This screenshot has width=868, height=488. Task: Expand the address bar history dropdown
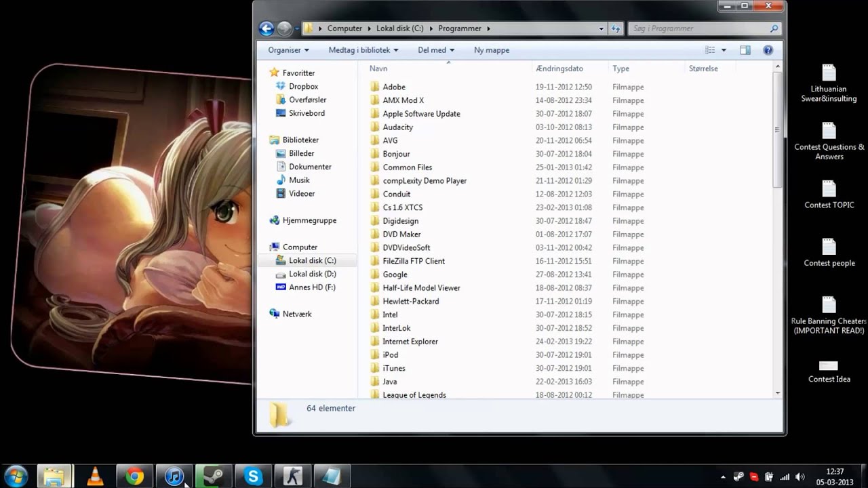(601, 28)
